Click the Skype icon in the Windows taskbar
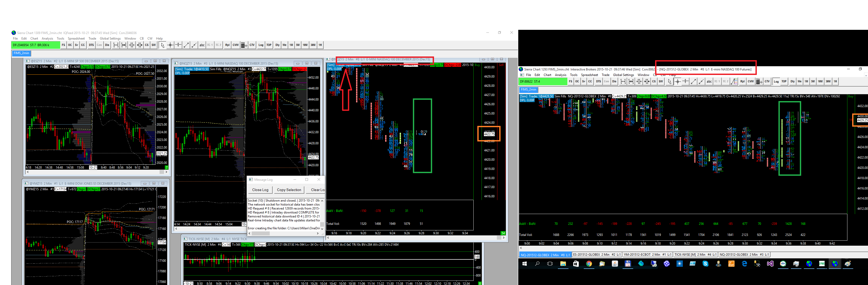 click(705, 264)
